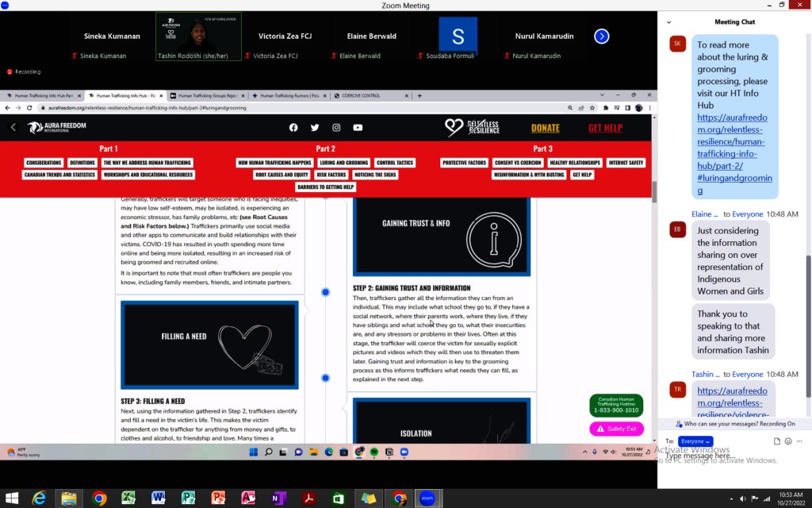This screenshot has width=812, height=508.
Task: Open the 'Everyone' recipient dropdown
Action: (x=695, y=441)
